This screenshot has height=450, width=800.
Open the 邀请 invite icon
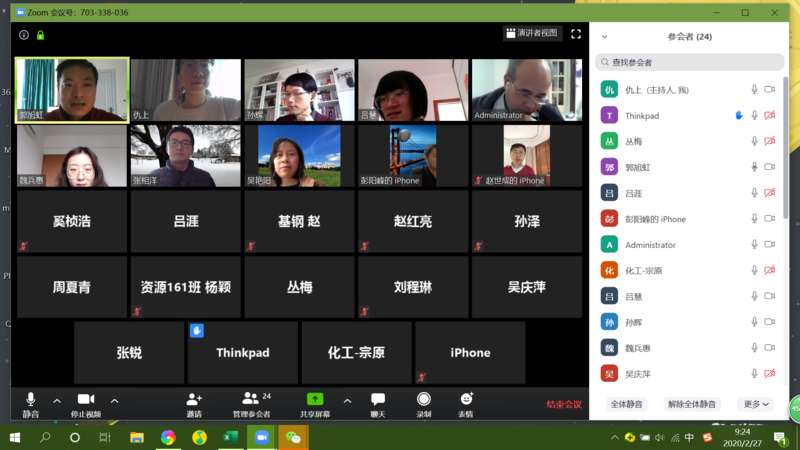pos(194,399)
